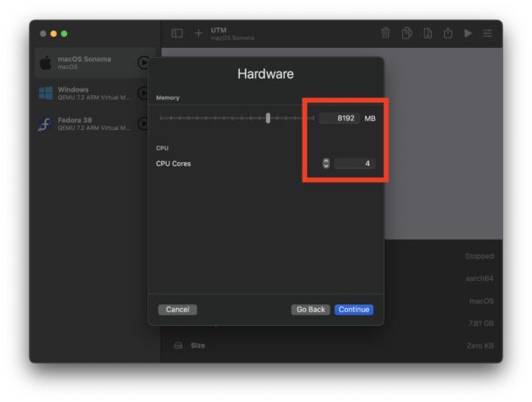
Task: Click the CPU Cores stepper arrows
Action: click(326, 163)
